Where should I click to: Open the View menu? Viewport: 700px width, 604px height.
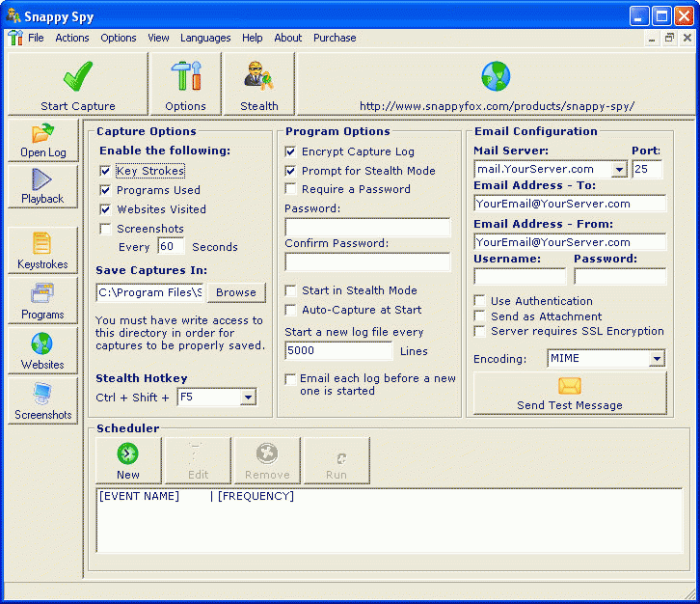click(x=158, y=38)
